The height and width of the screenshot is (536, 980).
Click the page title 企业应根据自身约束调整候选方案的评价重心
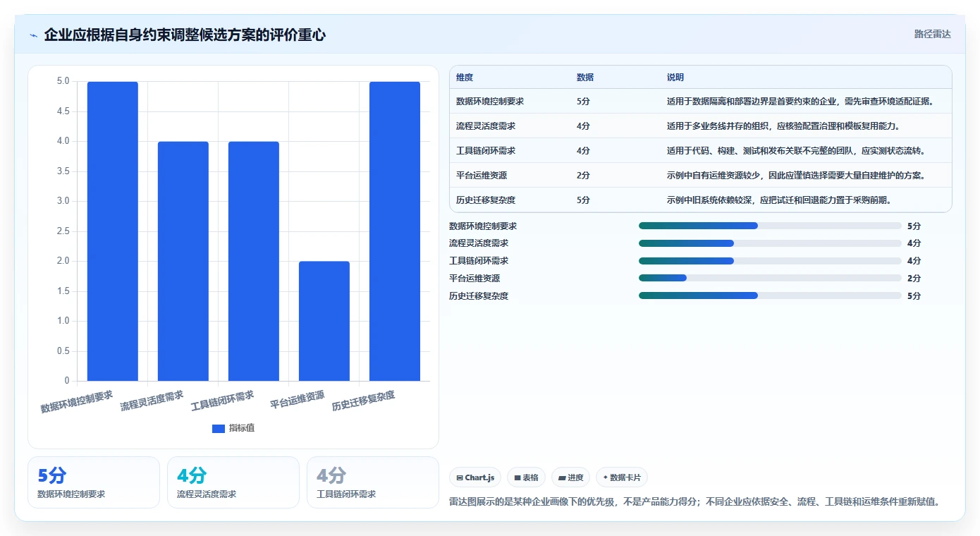coord(185,35)
